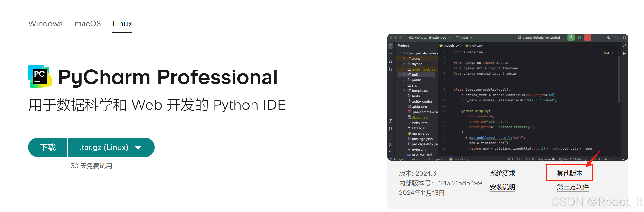Click the Python 3.11 interpreter status widget

(588, 159)
